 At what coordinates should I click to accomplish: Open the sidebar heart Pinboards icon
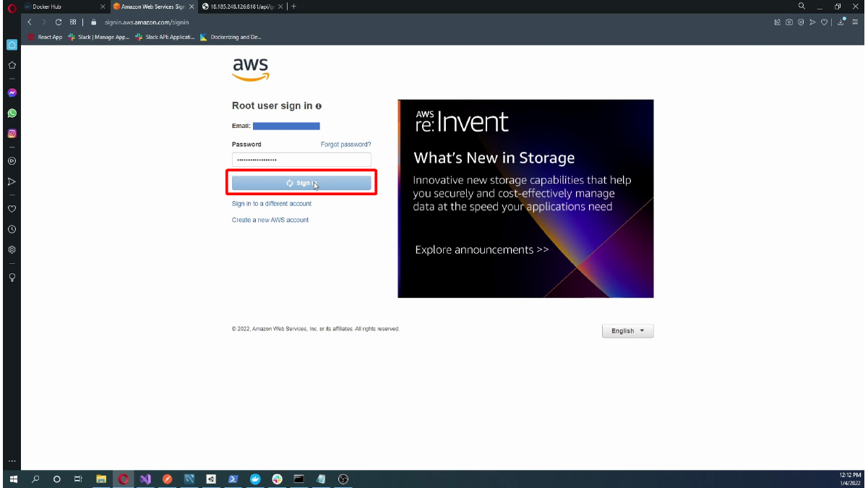pos(12,209)
